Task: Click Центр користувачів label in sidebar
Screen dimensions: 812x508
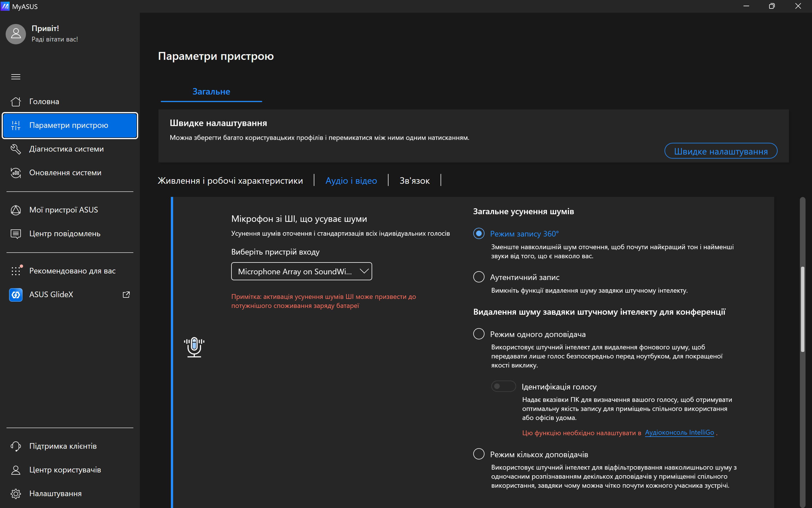Action: (65, 470)
